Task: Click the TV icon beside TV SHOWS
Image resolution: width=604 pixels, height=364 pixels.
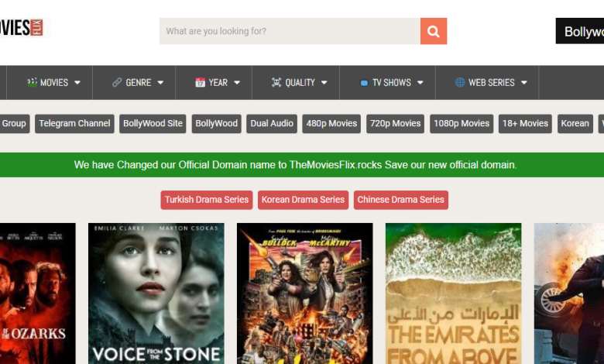Action: tap(364, 83)
